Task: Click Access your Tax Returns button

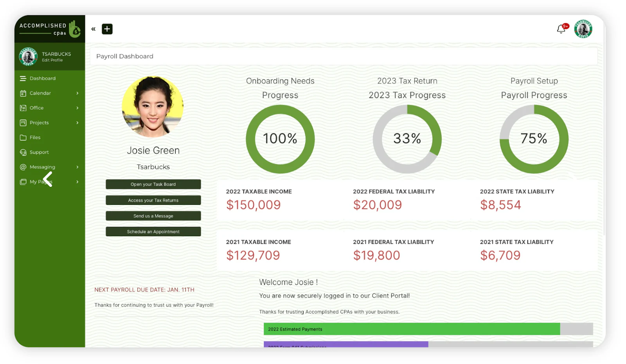Action: click(153, 200)
